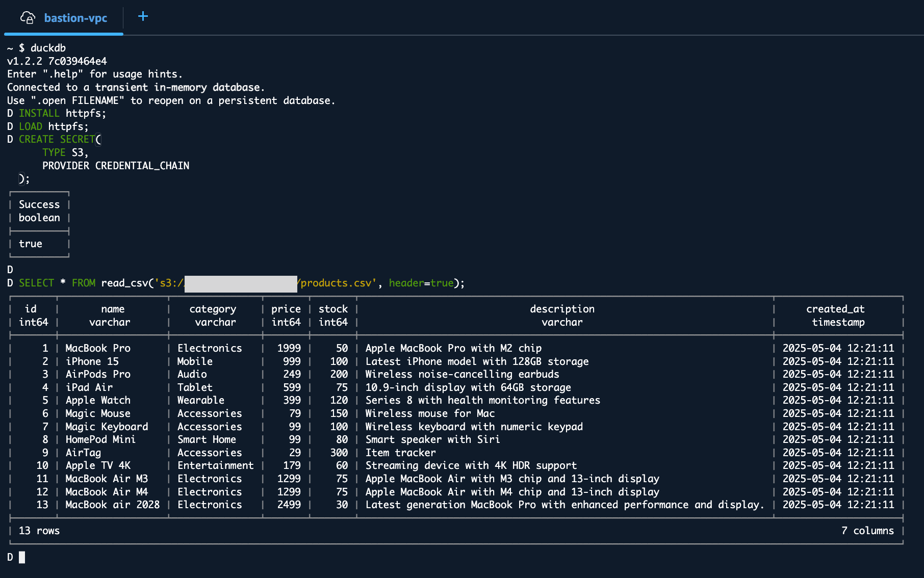This screenshot has width=924, height=578.
Task: Click the 'INSTALL httpfs;' line
Action: pos(62,113)
